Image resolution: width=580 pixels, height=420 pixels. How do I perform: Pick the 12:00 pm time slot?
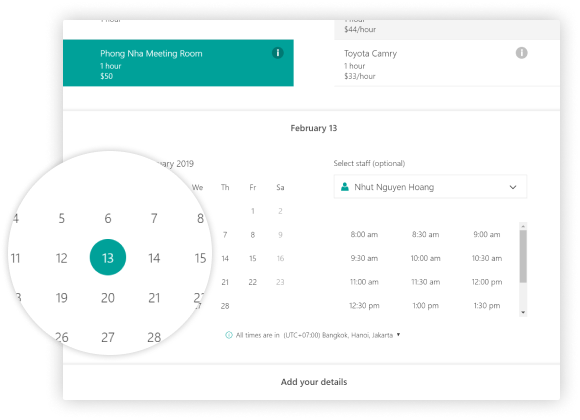(x=486, y=282)
